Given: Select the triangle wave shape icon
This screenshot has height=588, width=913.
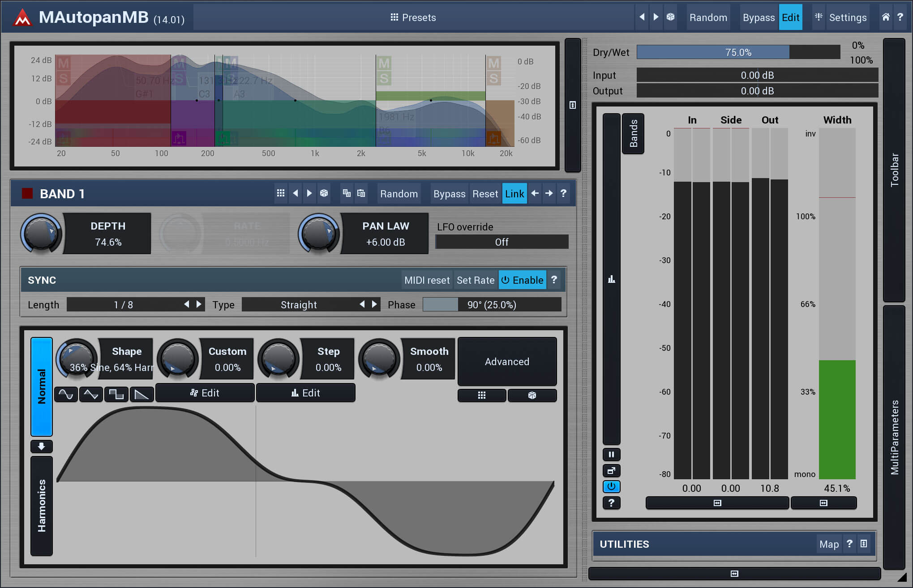Looking at the screenshot, I should 91,394.
